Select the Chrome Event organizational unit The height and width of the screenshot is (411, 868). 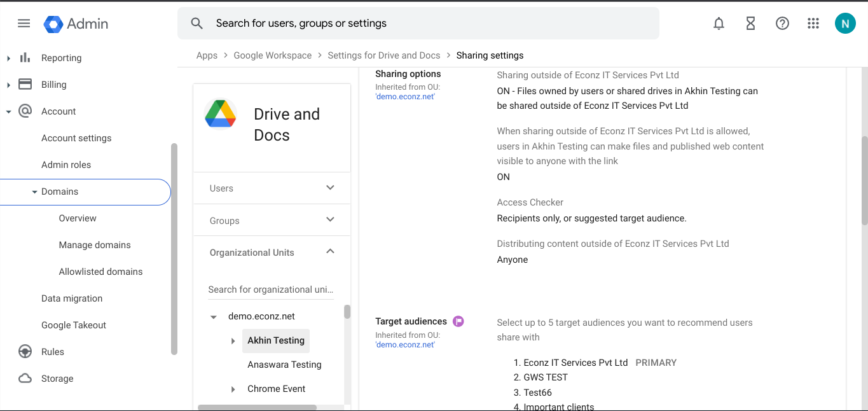[x=277, y=389]
